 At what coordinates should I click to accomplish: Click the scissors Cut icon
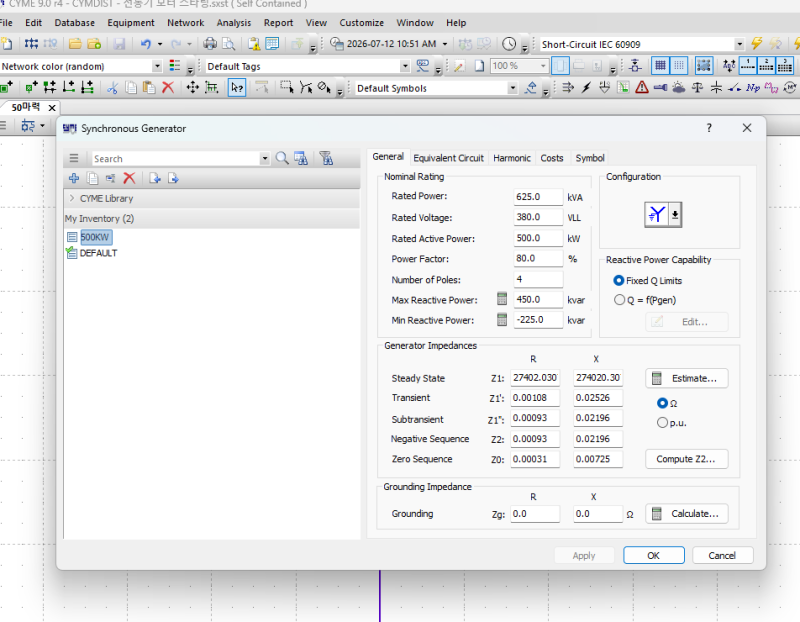[112, 88]
